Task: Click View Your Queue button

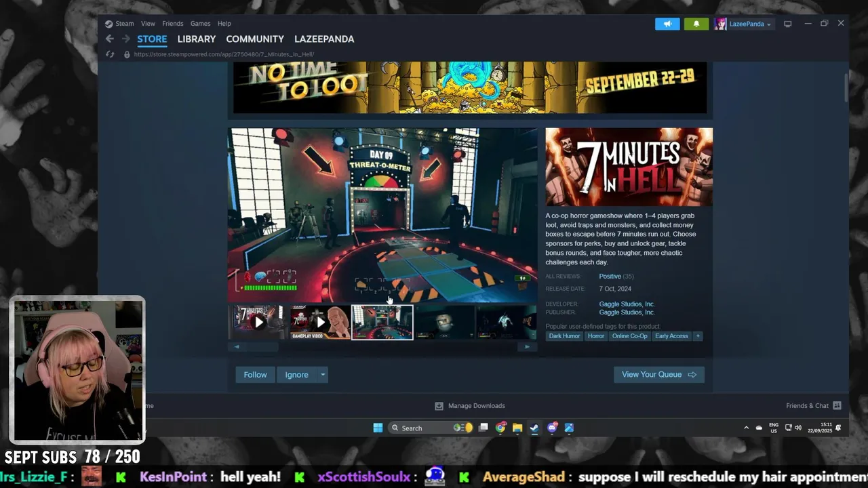Action: pos(659,375)
